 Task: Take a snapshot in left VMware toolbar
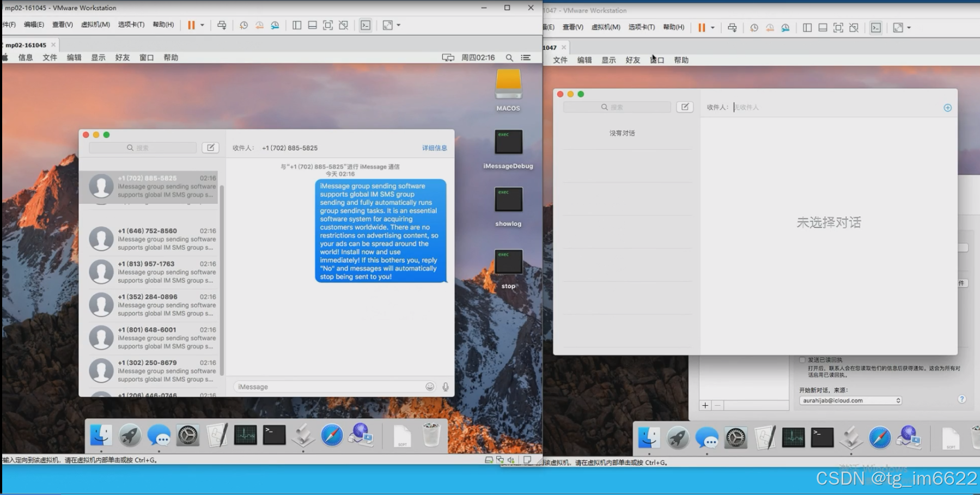(x=244, y=25)
